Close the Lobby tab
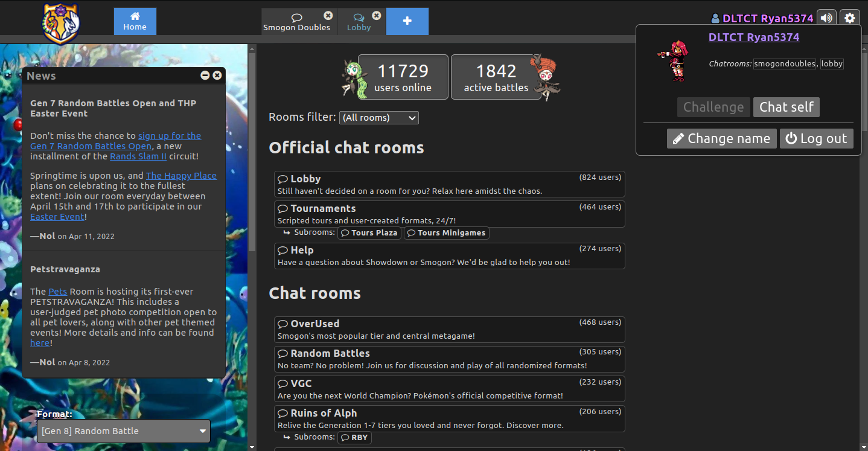 click(376, 16)
